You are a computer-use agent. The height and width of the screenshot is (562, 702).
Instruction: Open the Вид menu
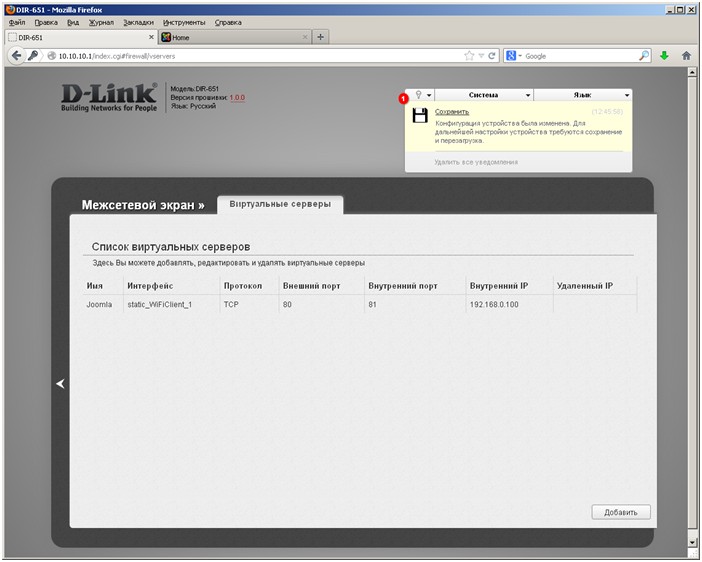(73, 22)
